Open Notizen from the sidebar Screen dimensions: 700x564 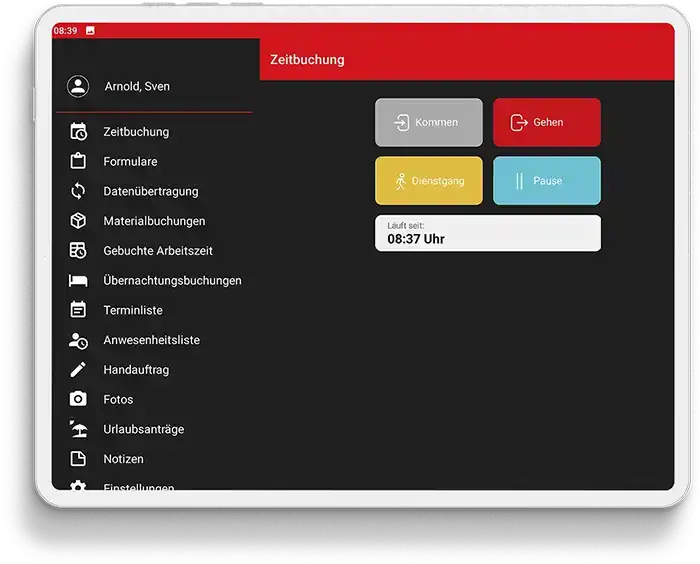click(123, 459)
